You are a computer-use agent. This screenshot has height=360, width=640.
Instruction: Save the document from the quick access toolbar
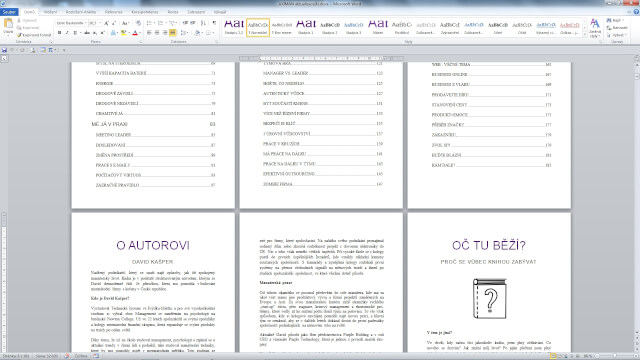pos(4,50)
